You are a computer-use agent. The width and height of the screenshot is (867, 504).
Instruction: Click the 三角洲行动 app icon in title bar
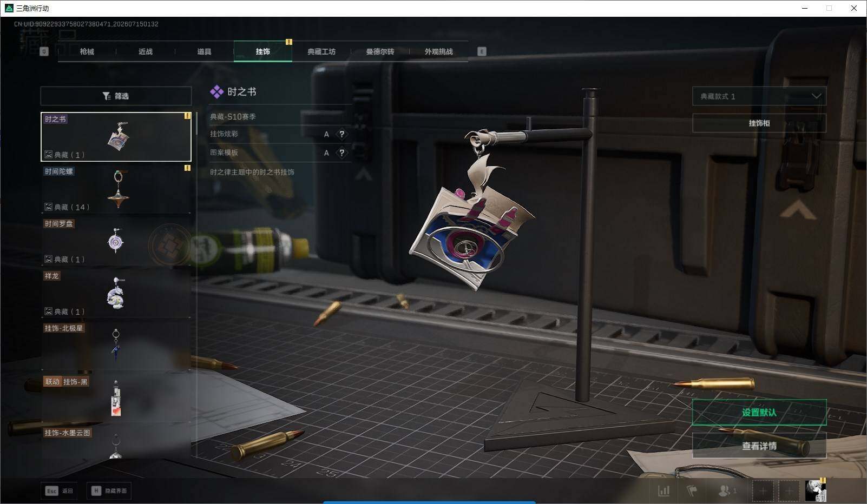[9, 8]
